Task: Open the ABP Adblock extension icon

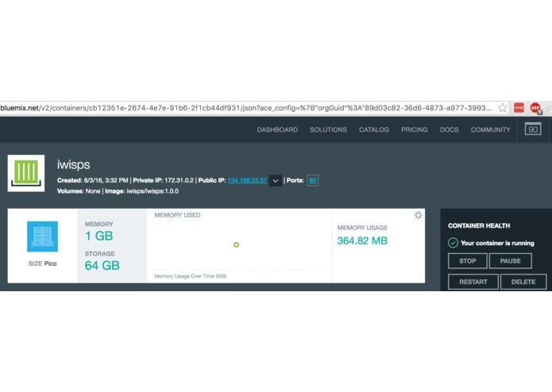Action: pyautogui.click(x=536, y=108)
